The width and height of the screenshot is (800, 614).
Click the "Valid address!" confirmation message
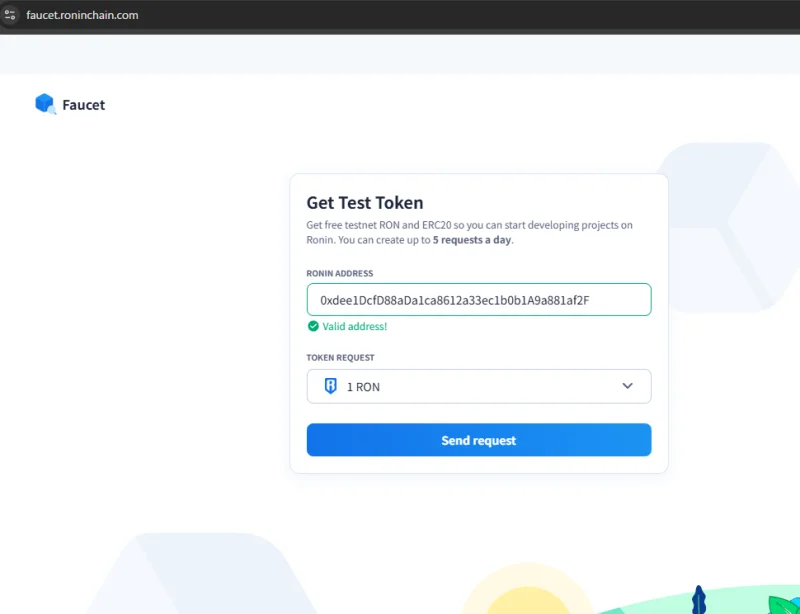click(355, 326)
